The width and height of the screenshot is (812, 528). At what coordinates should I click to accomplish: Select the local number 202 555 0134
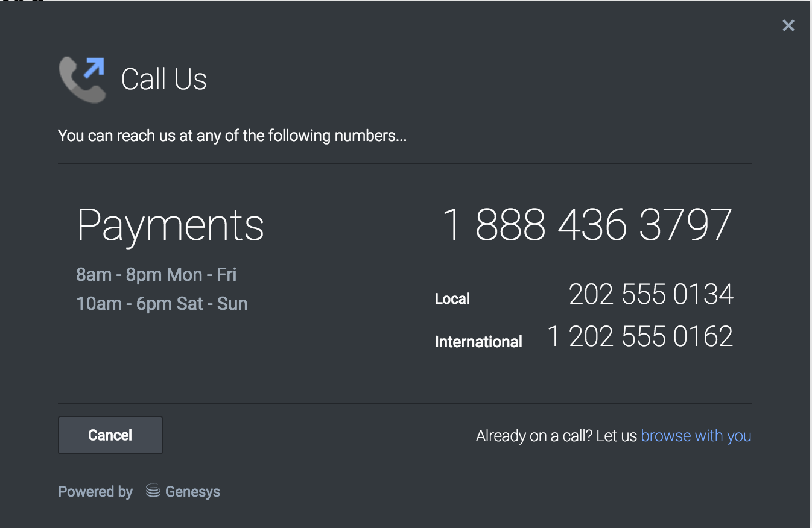[x=650, y=295]
